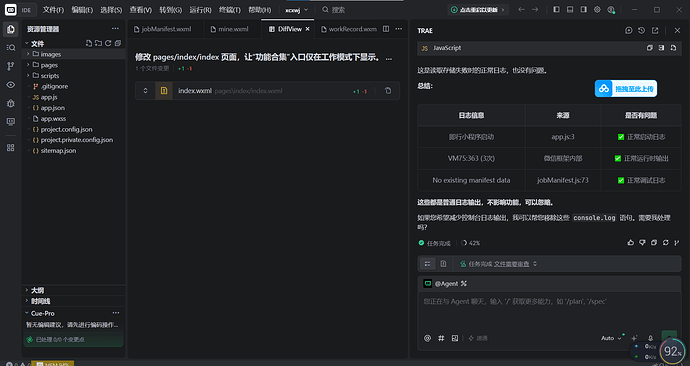Viewport: 690px width, 366px height.
Task: Expand the index.wxml diff entry
Action: click(145, 91)
